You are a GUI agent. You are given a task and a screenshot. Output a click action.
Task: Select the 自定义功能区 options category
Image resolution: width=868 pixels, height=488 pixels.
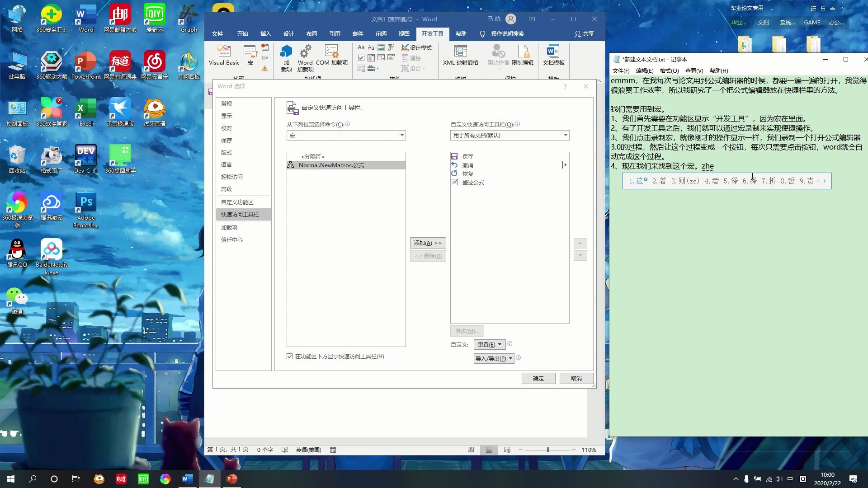(237, 202)
